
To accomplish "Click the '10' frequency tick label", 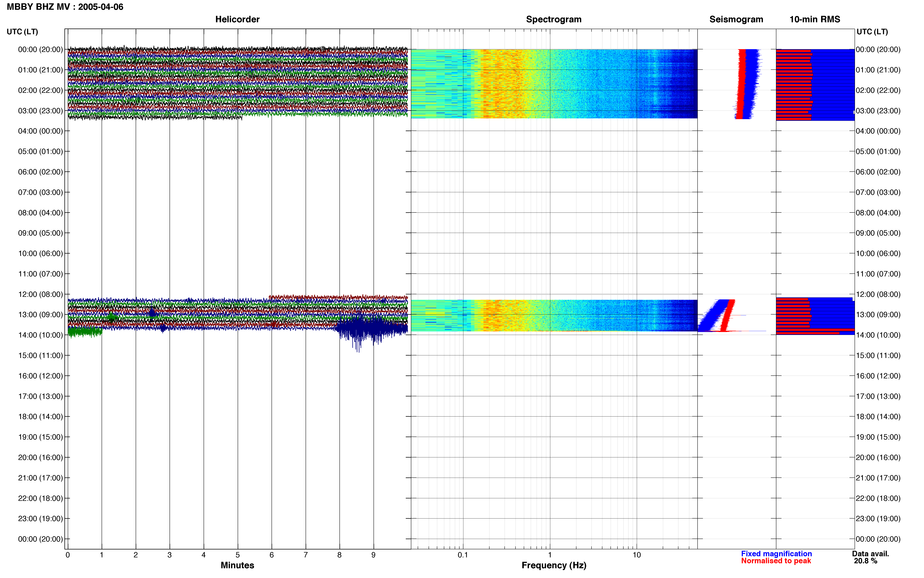I will [x=637, y=555].
